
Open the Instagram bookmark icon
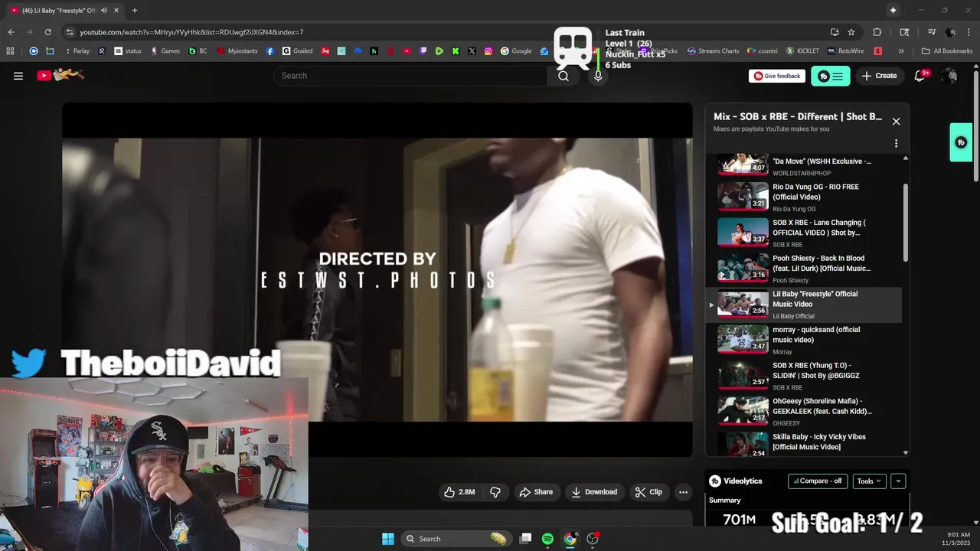tap(488, 51)
